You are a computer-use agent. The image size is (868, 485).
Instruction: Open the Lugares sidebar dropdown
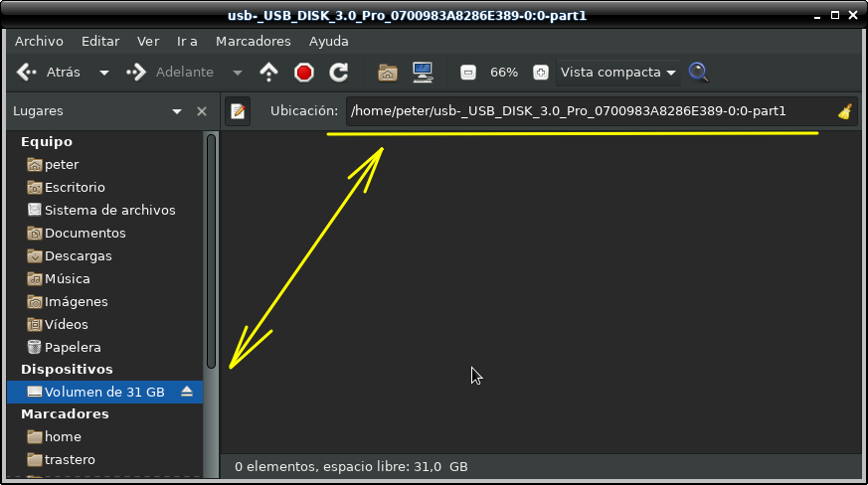pyautogui.click(x=177, y=111)
